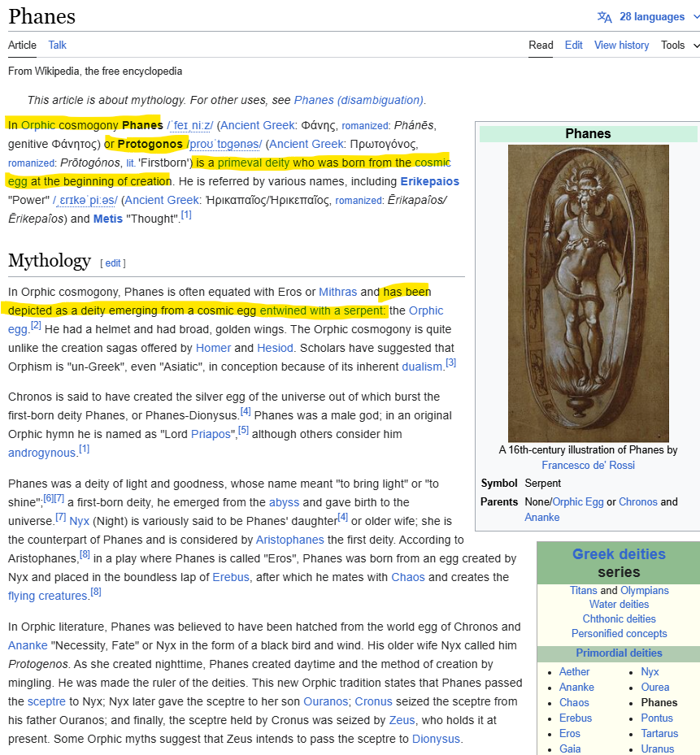The height and width of the screenshot is (755, 700).
Task: Click citation reference [5]
Action: coord(243,430)
